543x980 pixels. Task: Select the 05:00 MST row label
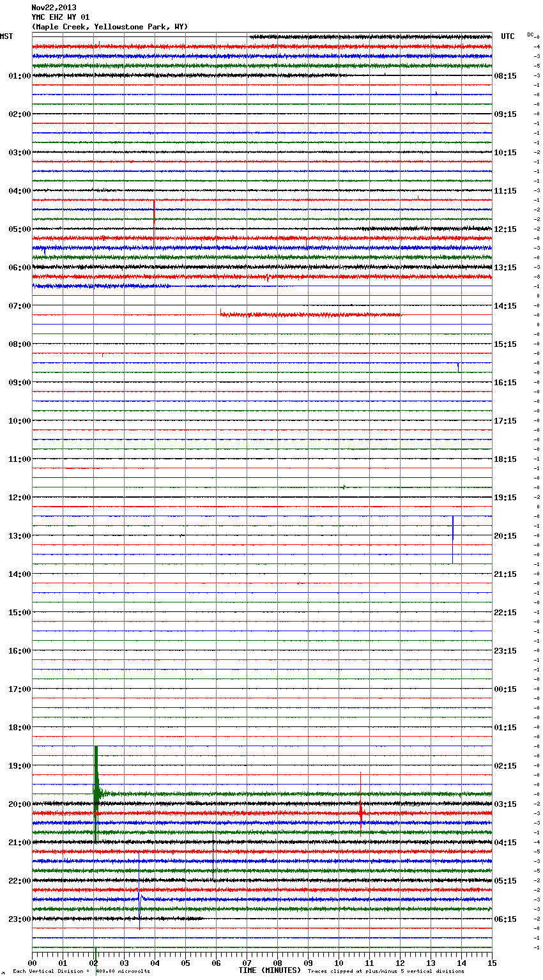[20, 229]
